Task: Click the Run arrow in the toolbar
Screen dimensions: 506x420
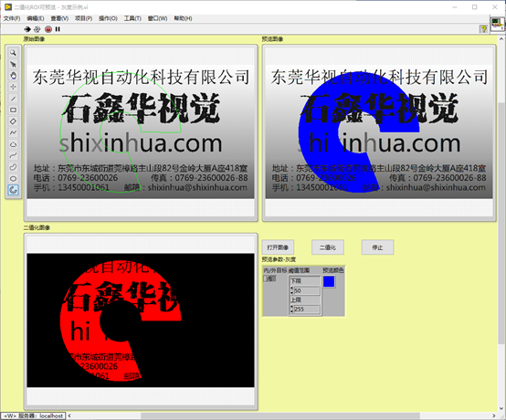Action: point(27,29)
